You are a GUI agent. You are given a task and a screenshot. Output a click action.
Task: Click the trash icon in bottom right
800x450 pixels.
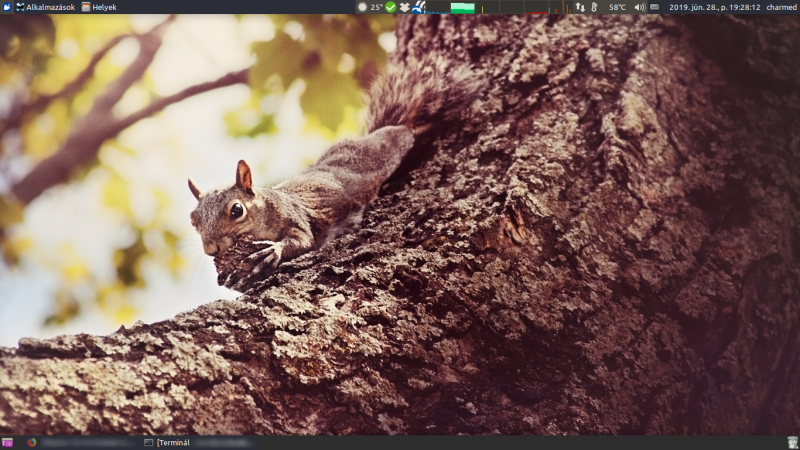tap(791, 442)
